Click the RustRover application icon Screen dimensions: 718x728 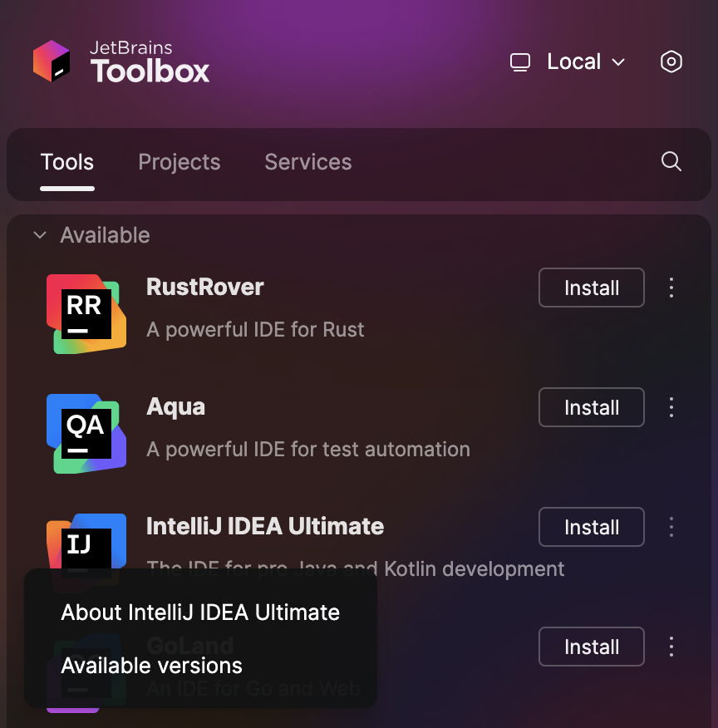(86, 313)
